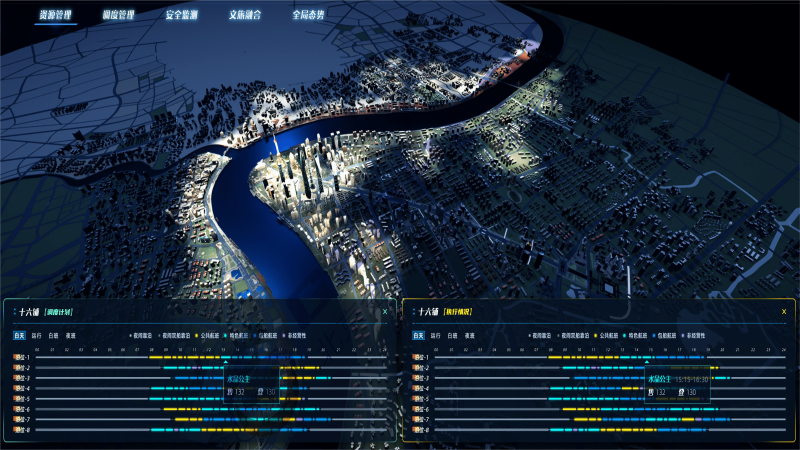Click 泊位-2 berth icon in right panel
800x450 pixels.
point(415,368)
